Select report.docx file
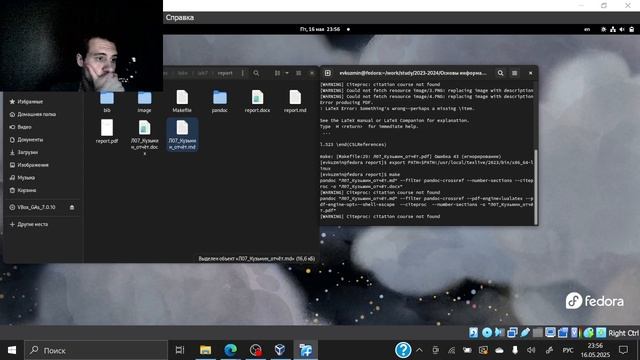The height and width of the screenshot is (360, 640). (257, 102)
